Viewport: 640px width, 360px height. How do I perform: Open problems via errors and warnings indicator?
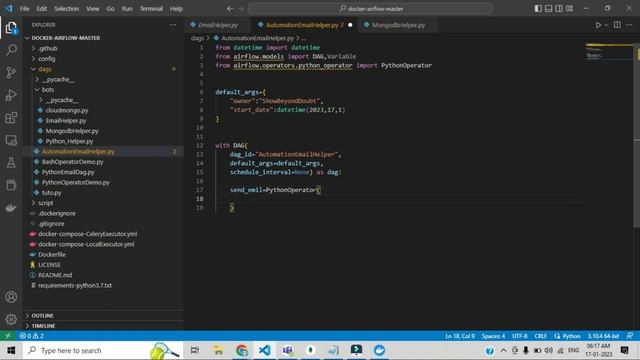[x=31, y=336]
